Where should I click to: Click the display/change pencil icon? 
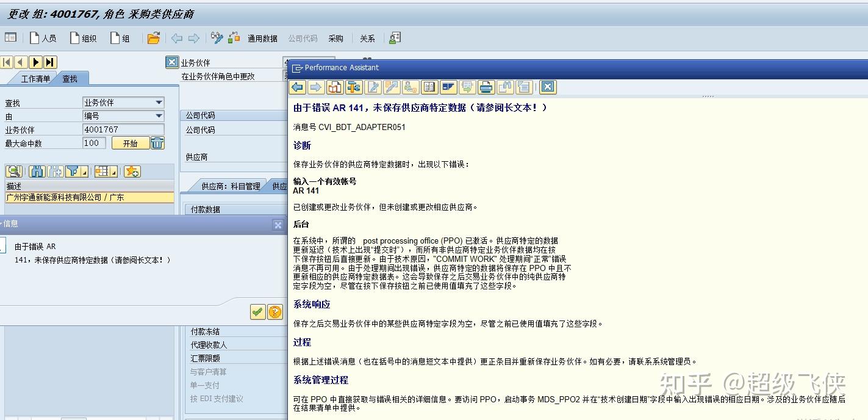click(215, 38)
